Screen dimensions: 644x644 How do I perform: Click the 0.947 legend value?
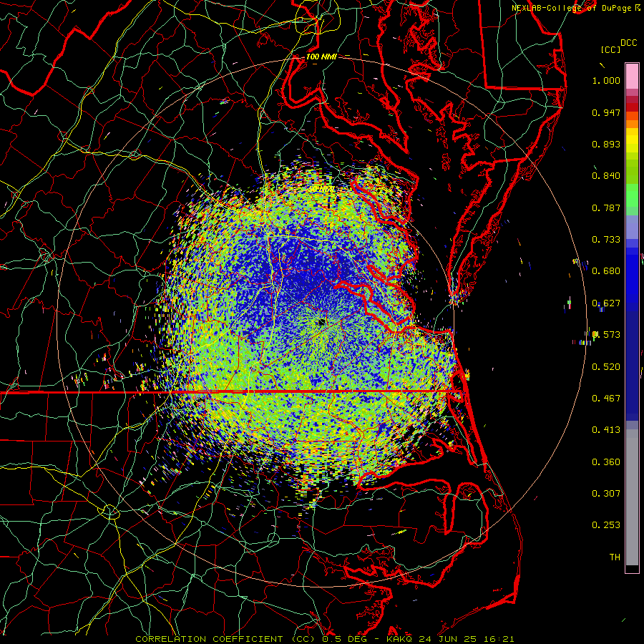coord(606,112)
